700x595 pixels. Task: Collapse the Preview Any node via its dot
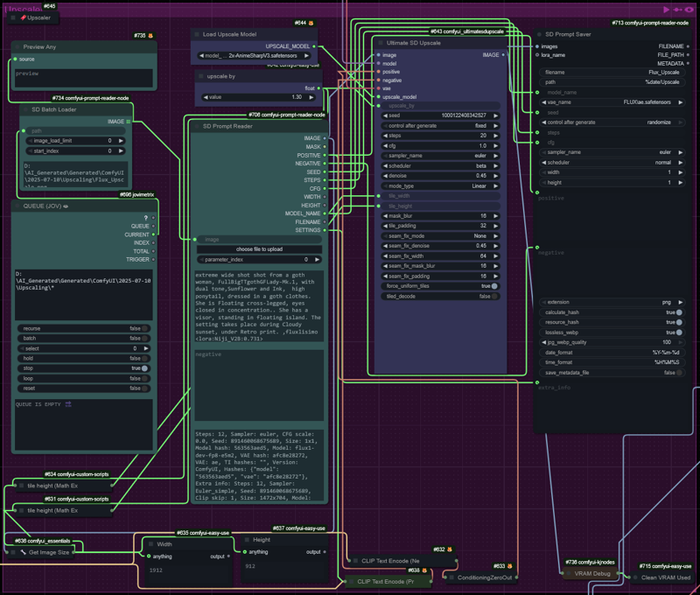17,47
